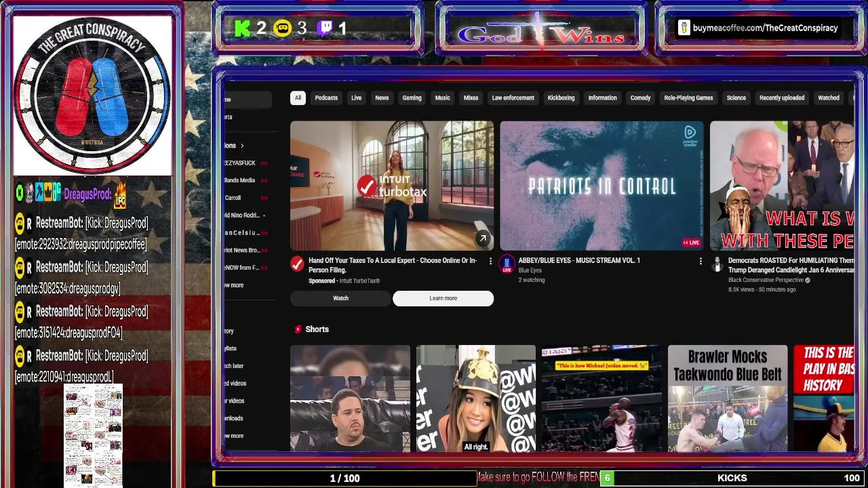The image size is (868, 488).
Task: Select the News filter chip
Action: coord(382,98)
